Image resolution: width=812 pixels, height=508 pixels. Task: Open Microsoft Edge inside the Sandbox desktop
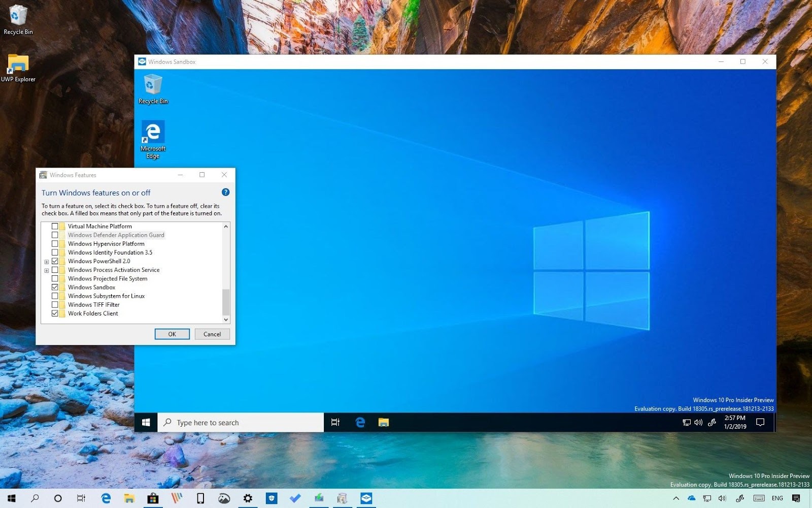(x=152, y=133)
